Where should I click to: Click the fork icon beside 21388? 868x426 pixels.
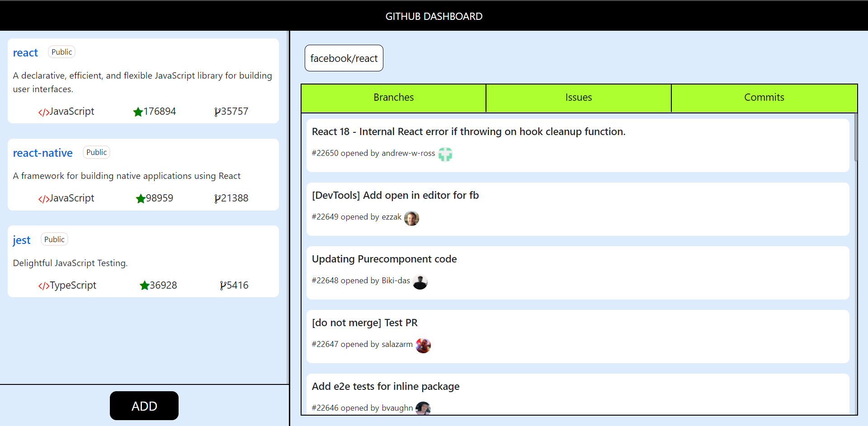tap(217, 199)
